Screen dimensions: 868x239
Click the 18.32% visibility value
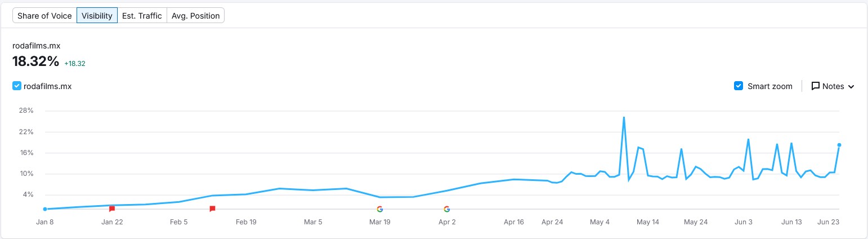[35, 62]
